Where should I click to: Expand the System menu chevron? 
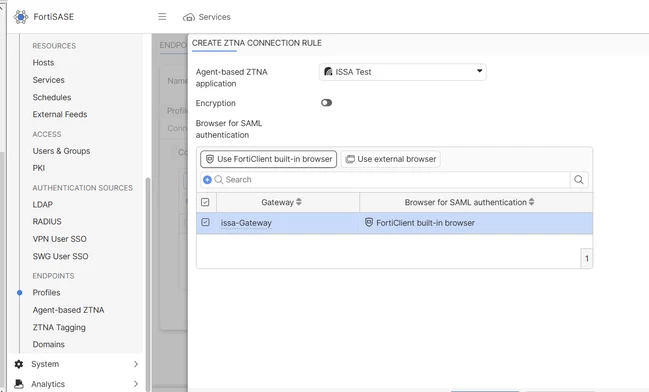[x=136, y=364]
